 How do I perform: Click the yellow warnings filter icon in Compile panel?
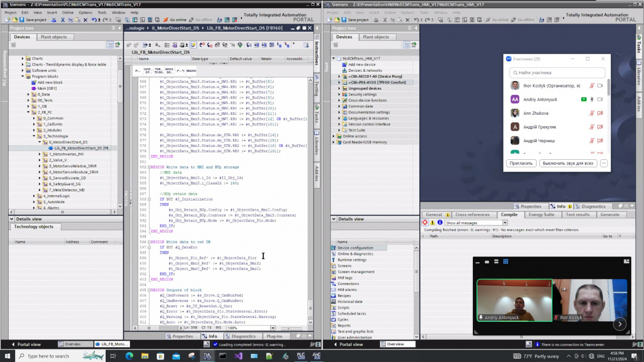(x=433, y=223)
